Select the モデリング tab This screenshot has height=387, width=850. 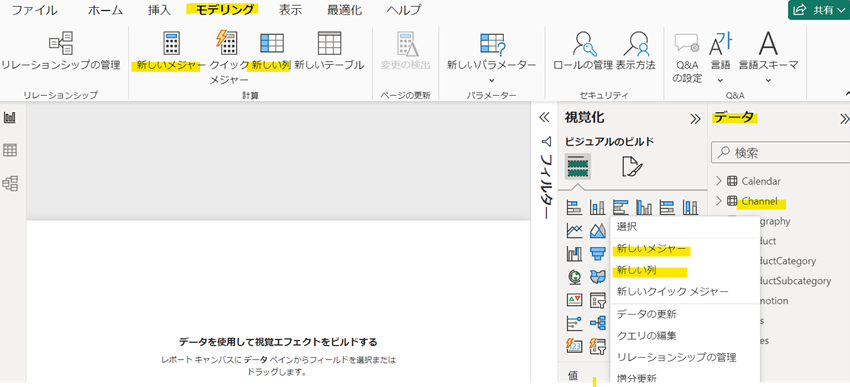pyautogui.click(x=224, y=10)
